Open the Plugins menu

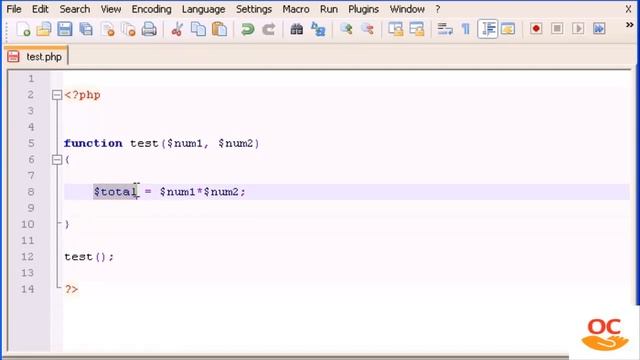pos(363,9)
